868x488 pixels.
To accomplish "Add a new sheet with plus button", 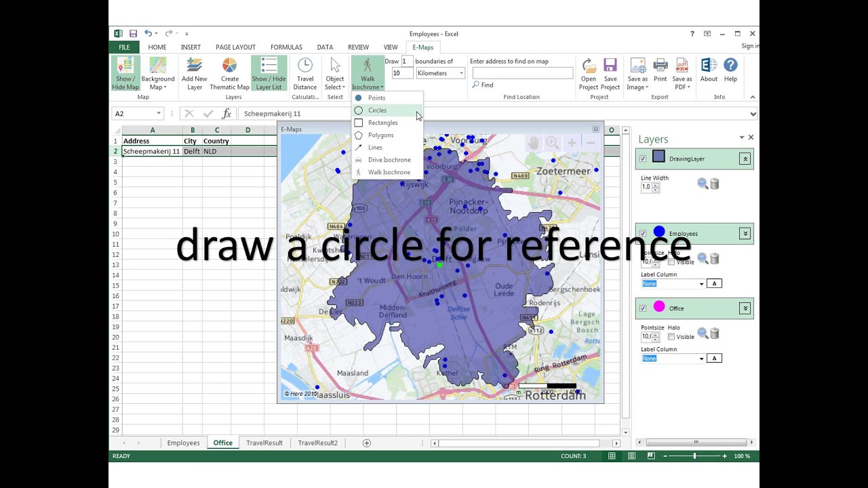I will coord(367,443).
